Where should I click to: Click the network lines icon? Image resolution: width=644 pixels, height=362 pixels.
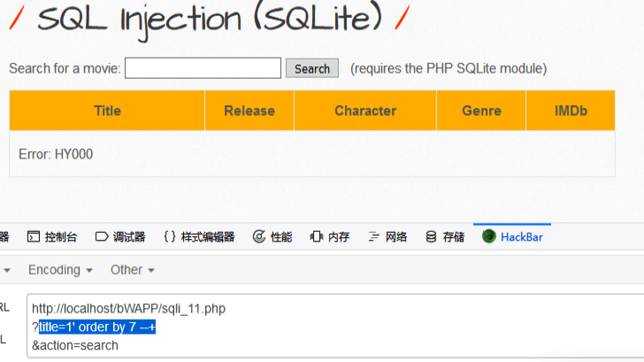374,237
